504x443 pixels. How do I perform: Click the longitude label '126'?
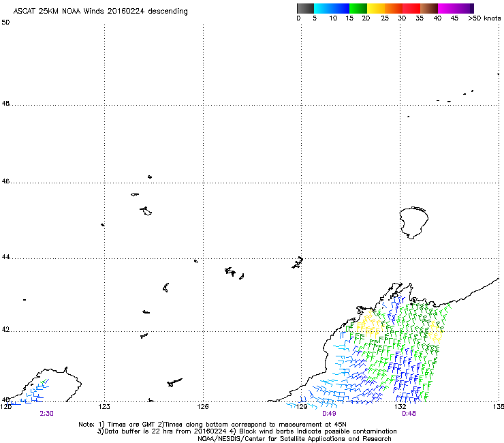pyautogui.click(x=203, y=407)
